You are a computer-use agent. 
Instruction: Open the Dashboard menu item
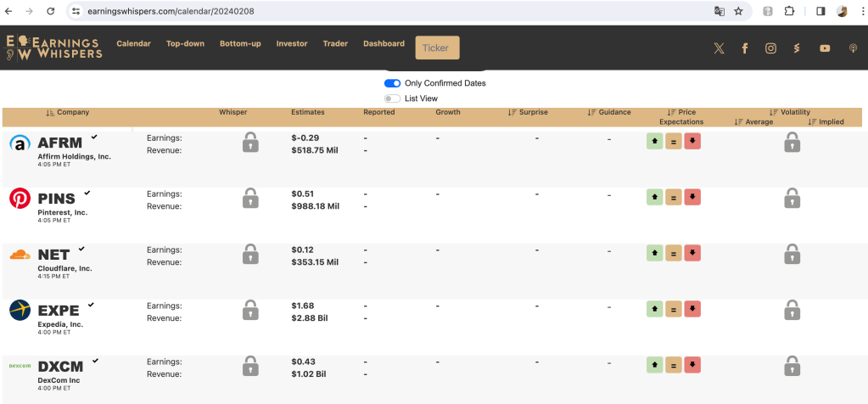point(384,43)
